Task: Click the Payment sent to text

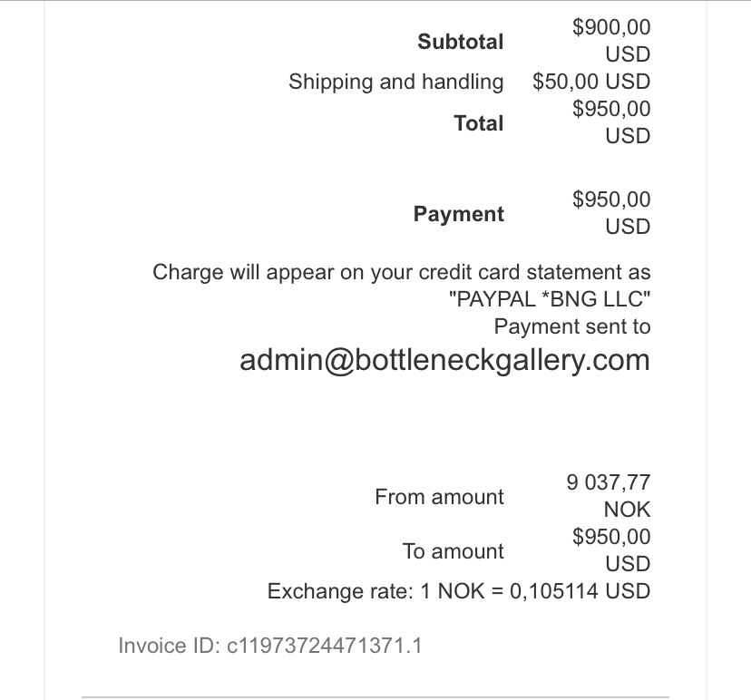Action: [572, 326]
